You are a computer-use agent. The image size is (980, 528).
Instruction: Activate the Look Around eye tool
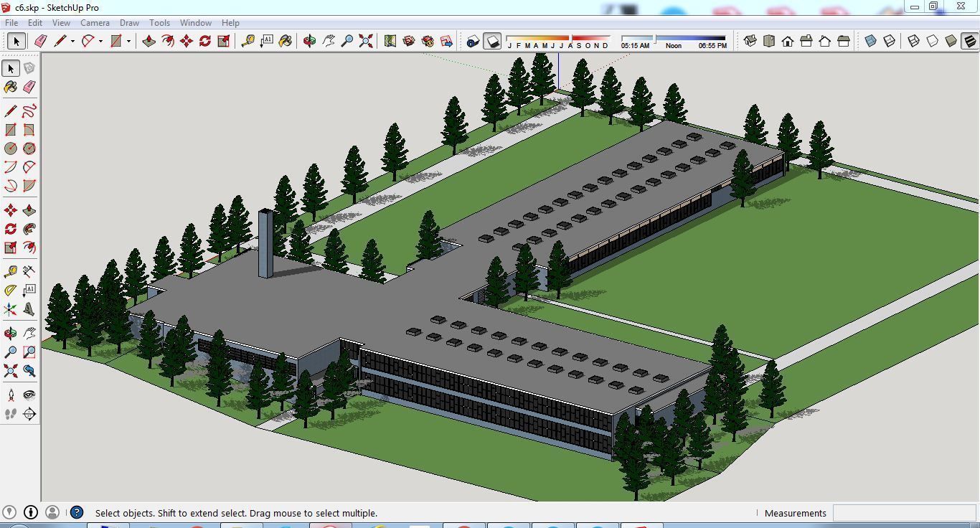(x=29, y=395)
